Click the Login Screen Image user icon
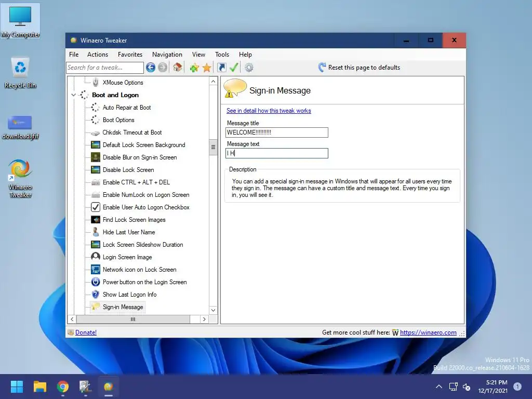The image size is (532, 399). 96,257
